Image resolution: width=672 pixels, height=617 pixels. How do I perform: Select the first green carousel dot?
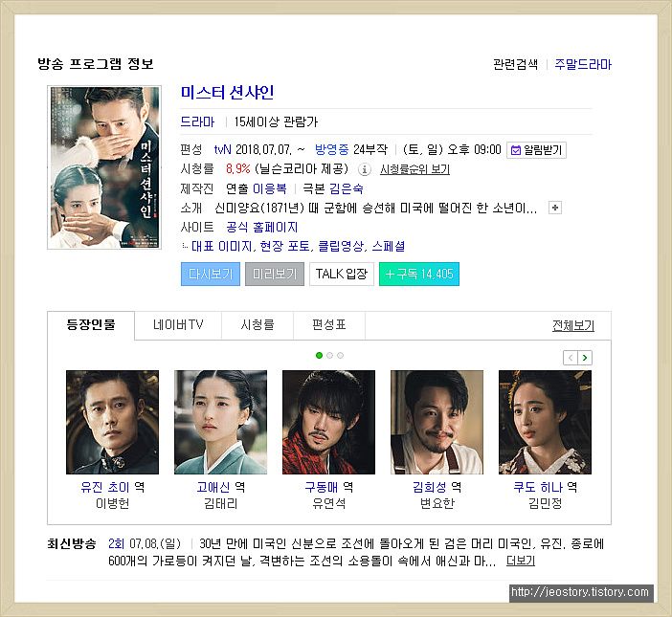point(319,356)
